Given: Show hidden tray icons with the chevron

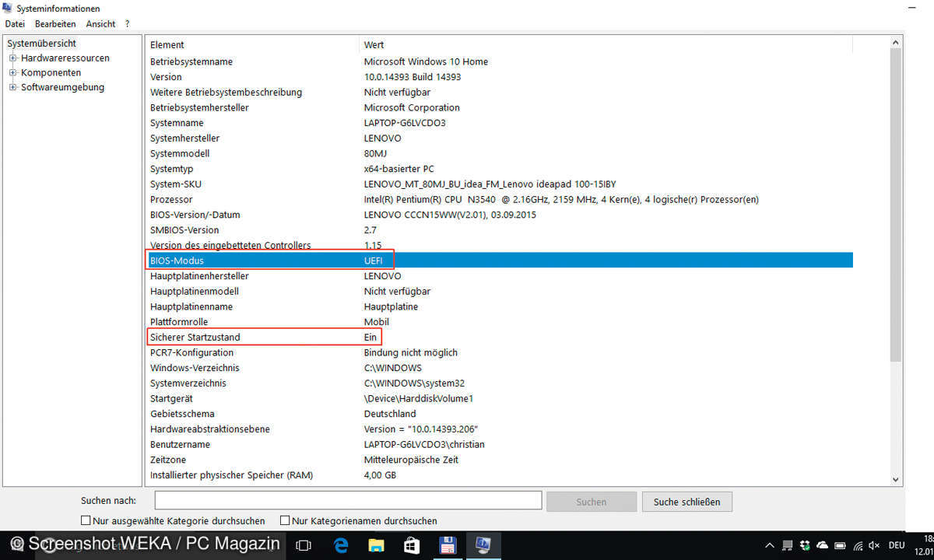Looking at the screenshot, I should (770, 545).
